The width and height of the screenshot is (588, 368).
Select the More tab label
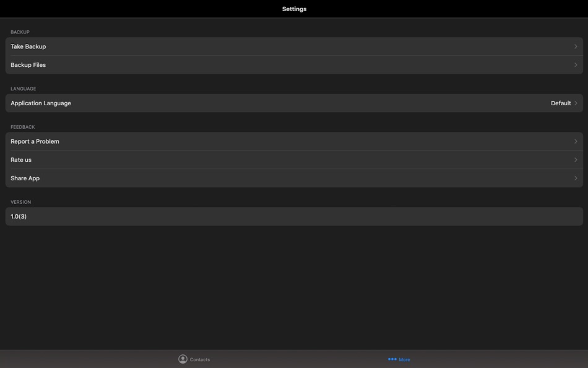coord(404,360)
